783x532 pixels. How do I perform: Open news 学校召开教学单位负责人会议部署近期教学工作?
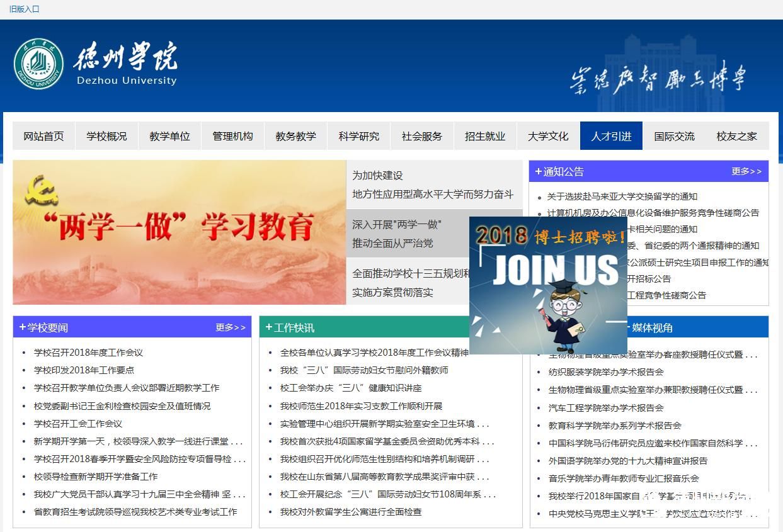click(127, 388)
